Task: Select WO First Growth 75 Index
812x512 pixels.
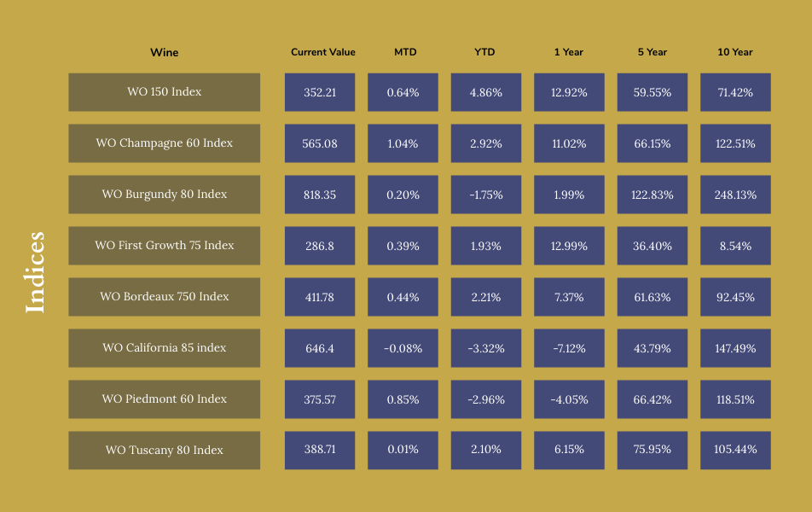Action: [165, 246]
